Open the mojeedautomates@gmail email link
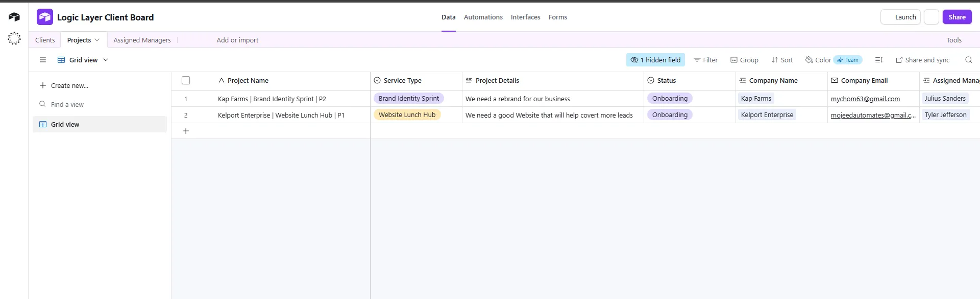 click(873, 115)
